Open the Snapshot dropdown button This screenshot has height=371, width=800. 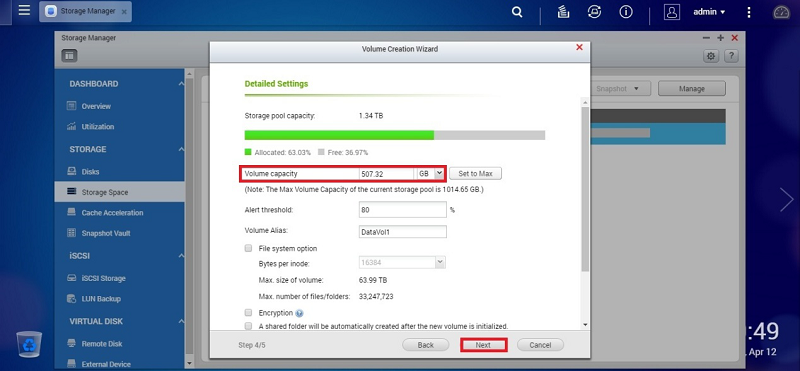click(x=620, y=88)
